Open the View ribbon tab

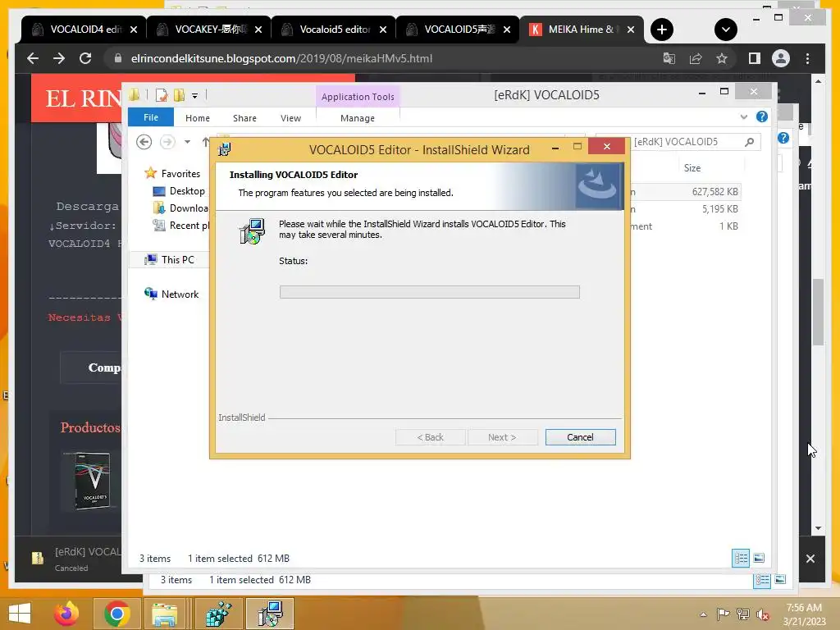[291, 118]
